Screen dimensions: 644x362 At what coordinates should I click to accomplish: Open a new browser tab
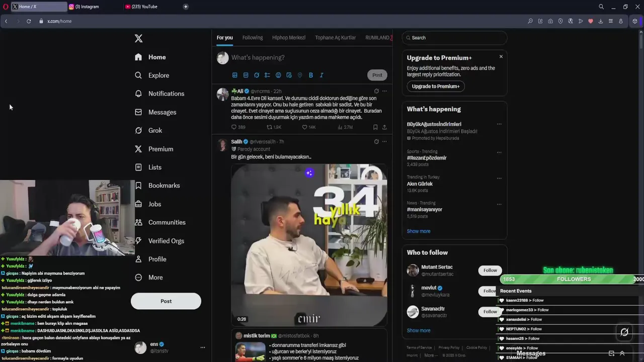point(186,7)
